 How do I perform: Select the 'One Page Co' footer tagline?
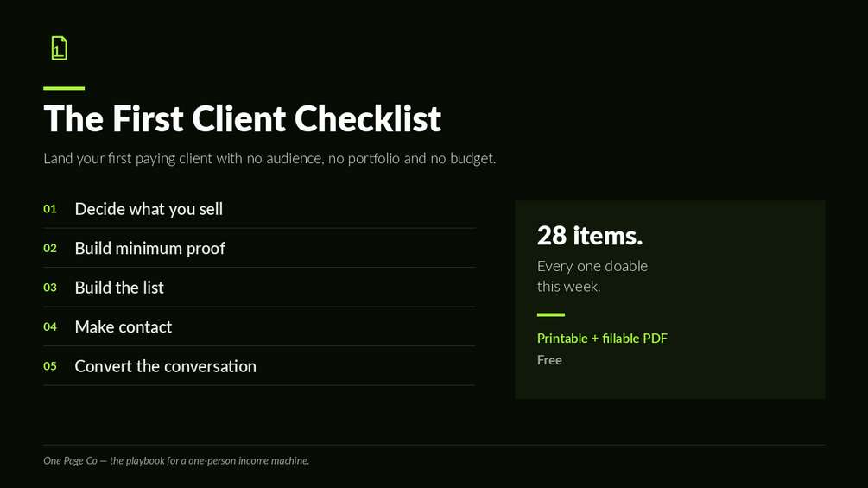coord(176,461)
